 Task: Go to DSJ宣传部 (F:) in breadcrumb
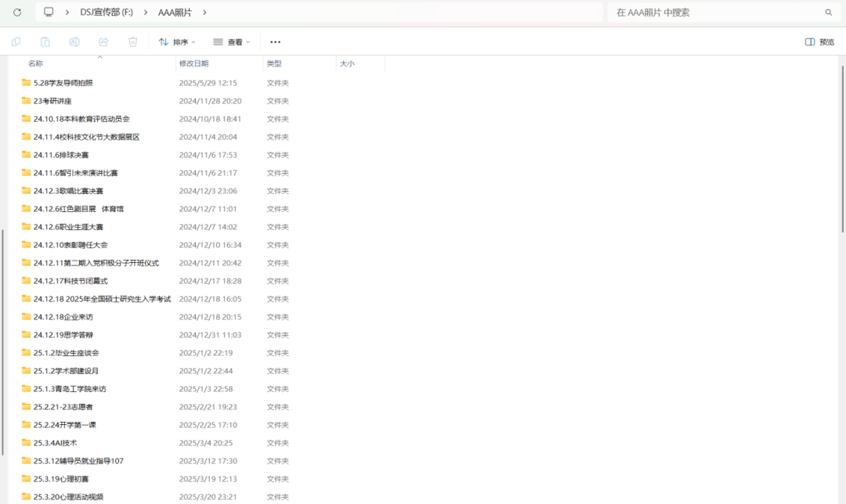tap(107, 13)
